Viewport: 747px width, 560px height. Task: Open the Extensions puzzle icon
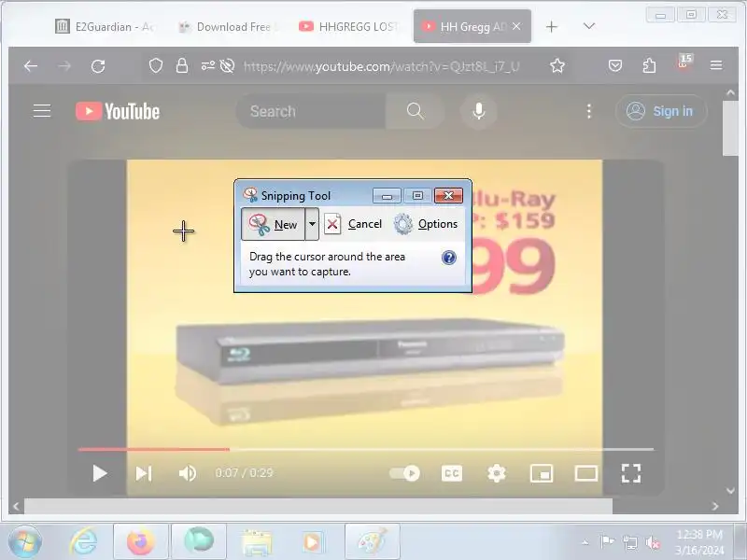649,65
